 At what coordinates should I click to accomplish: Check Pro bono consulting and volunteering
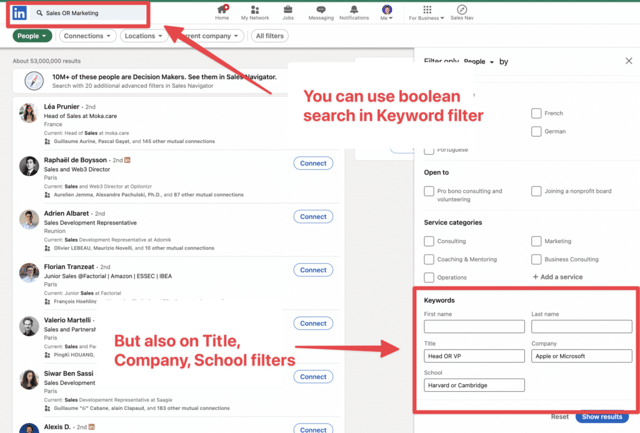pyautogui.click(x=429, y=191)
